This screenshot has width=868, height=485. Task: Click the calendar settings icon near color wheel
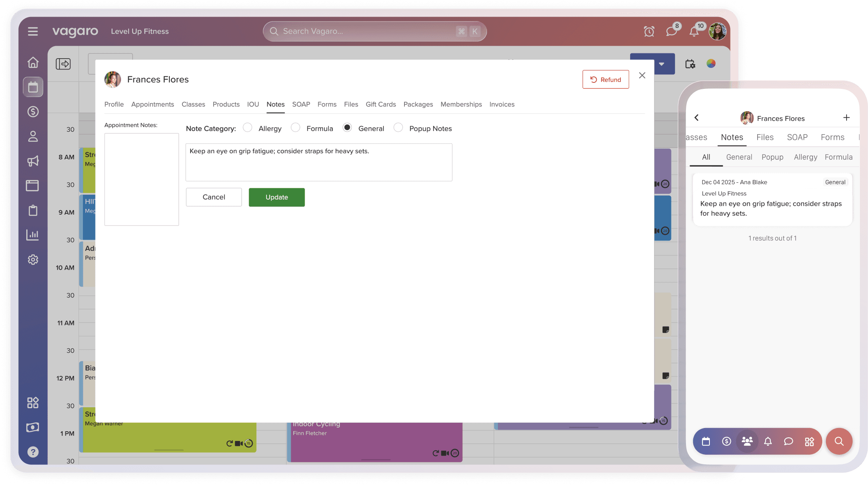pyautogui.click(x=690, y=64)
